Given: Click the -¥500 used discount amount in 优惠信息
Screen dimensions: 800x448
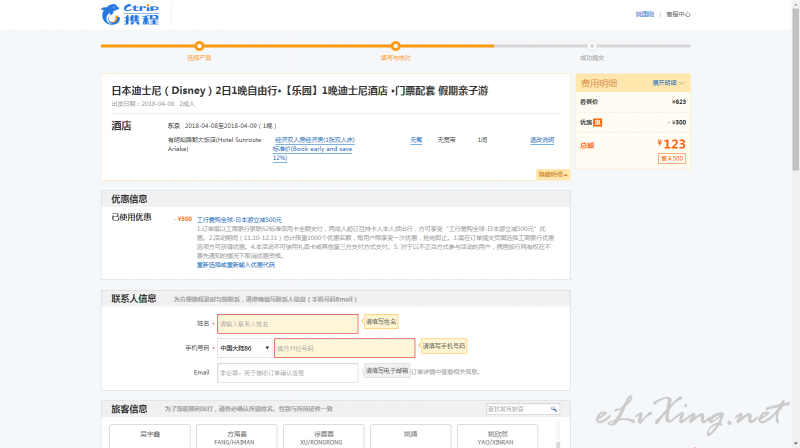Looking at the screenshot, I should [x=183, y=219].
